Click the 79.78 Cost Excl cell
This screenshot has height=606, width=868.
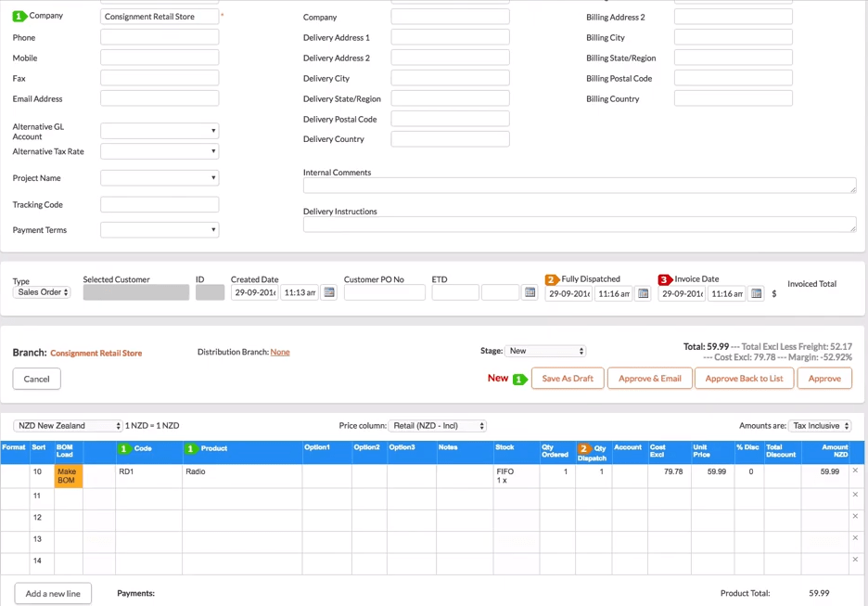pos(670,476)
